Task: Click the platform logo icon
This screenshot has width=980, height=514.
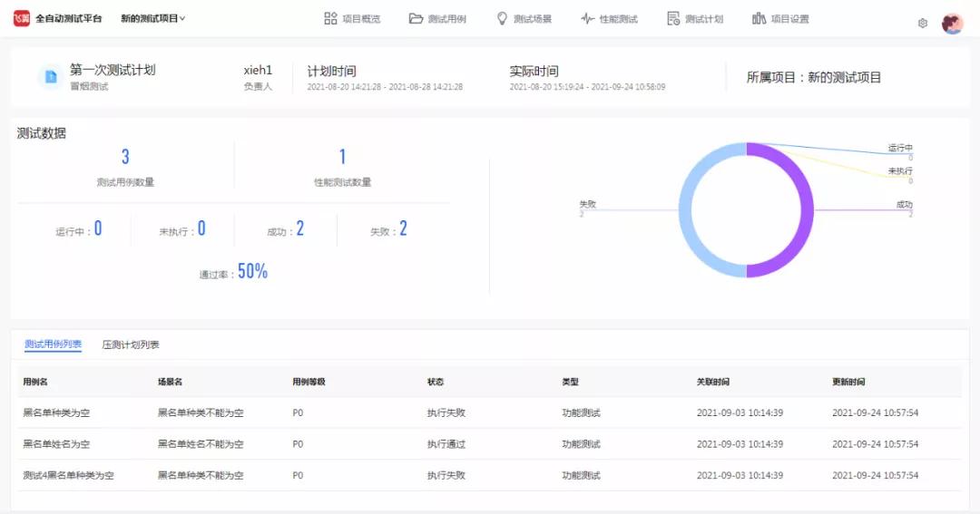Action: (x=22, y=18)
